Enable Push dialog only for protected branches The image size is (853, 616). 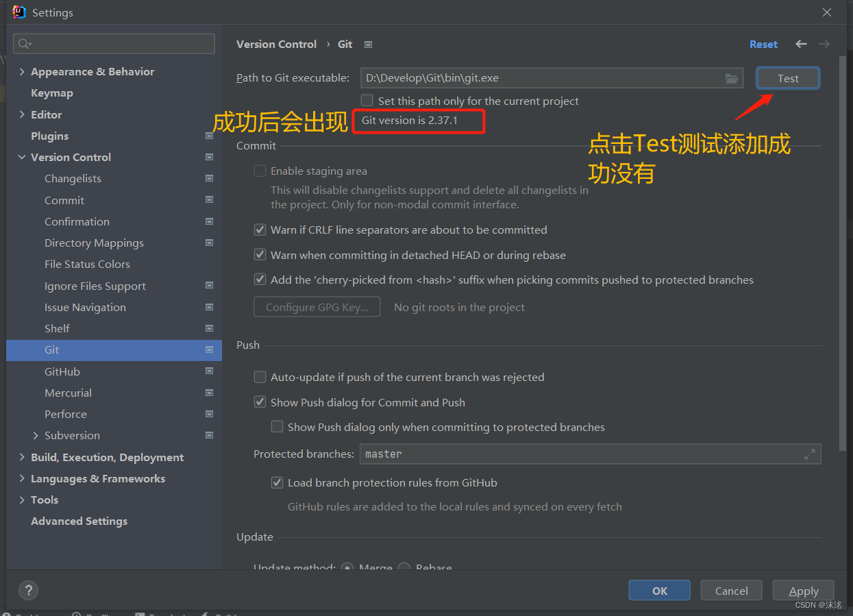(277, 427)
